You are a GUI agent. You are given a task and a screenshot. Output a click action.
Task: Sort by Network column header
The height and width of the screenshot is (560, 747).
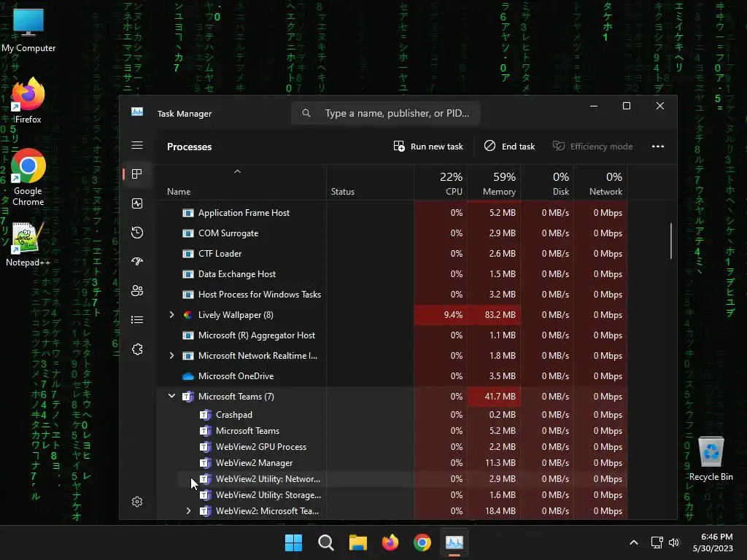pyautogui.click(x=601, y=183)
